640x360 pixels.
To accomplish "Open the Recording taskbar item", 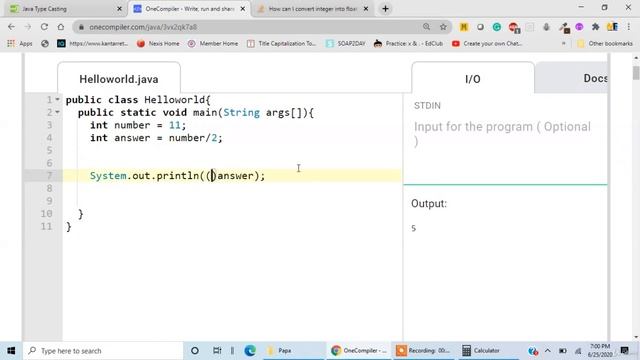I will (423, 351).
